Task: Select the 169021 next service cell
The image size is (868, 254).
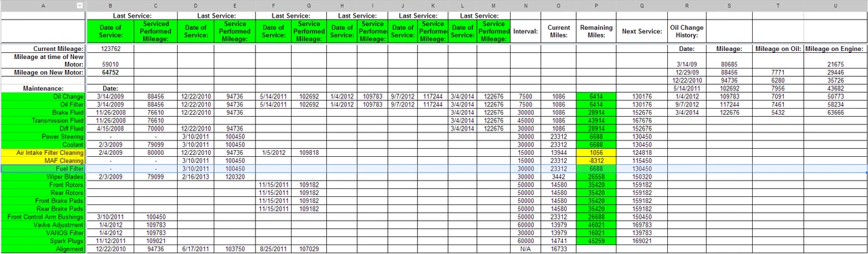Action: point(642,240)
